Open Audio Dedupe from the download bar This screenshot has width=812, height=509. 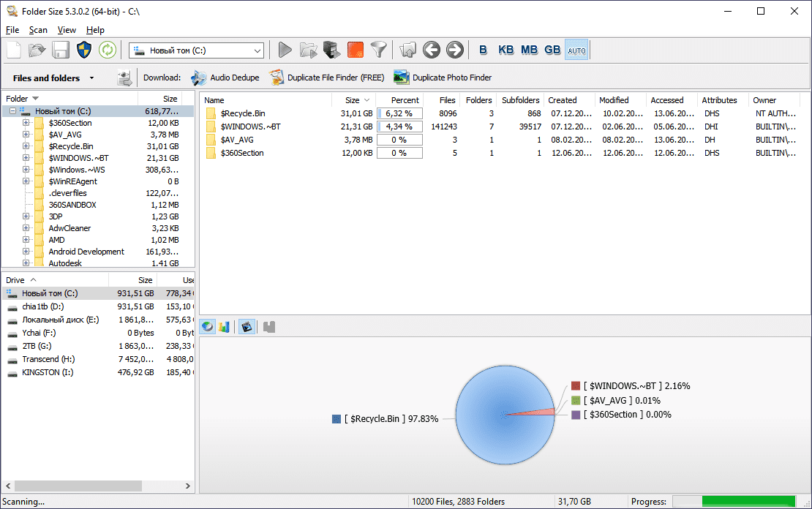coord(233,77)
